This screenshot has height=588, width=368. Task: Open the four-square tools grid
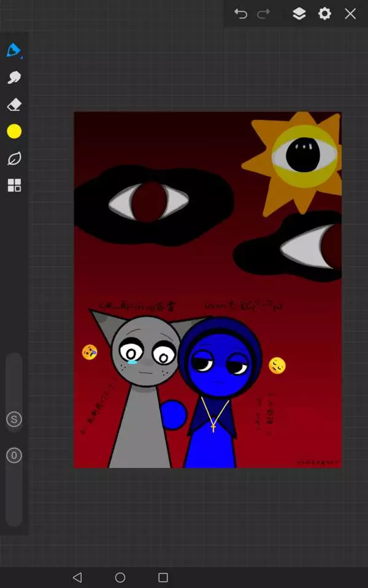coord(14,186)
